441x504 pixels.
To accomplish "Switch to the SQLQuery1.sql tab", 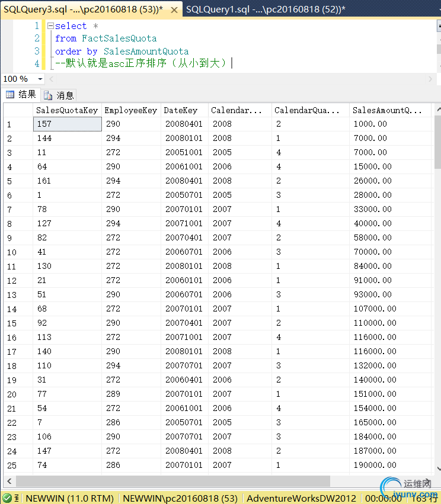I will (x=266, y=9).
